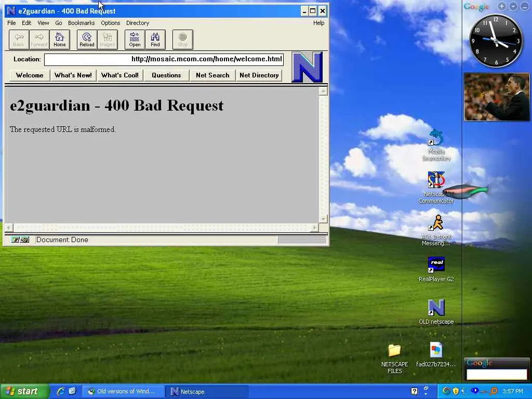Screen dimensions: 532x399
Task: Select OLD netscape desktop shortcut
Action: tap(436, 312)
